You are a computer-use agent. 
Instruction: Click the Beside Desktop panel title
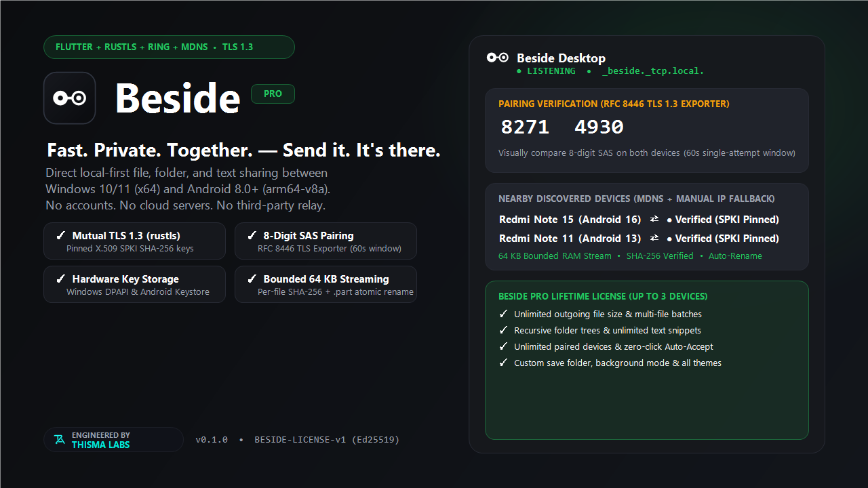(x=561, y=58)
